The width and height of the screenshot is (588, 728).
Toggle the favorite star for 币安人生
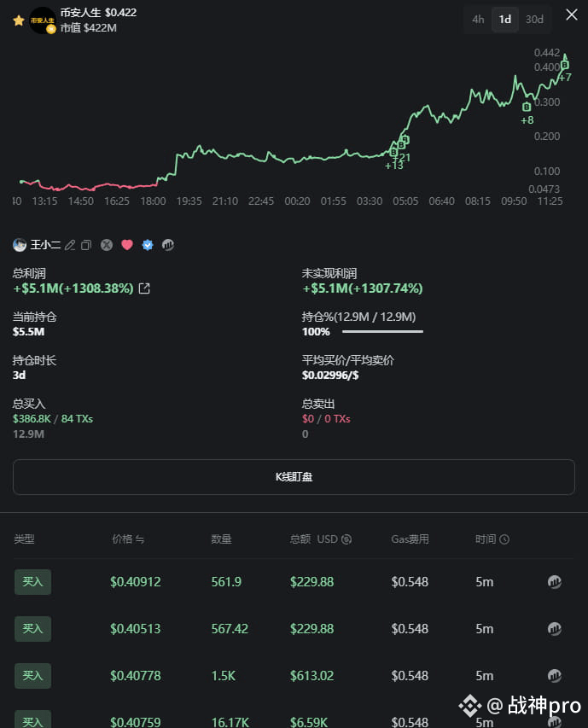(x=19, y=20)
